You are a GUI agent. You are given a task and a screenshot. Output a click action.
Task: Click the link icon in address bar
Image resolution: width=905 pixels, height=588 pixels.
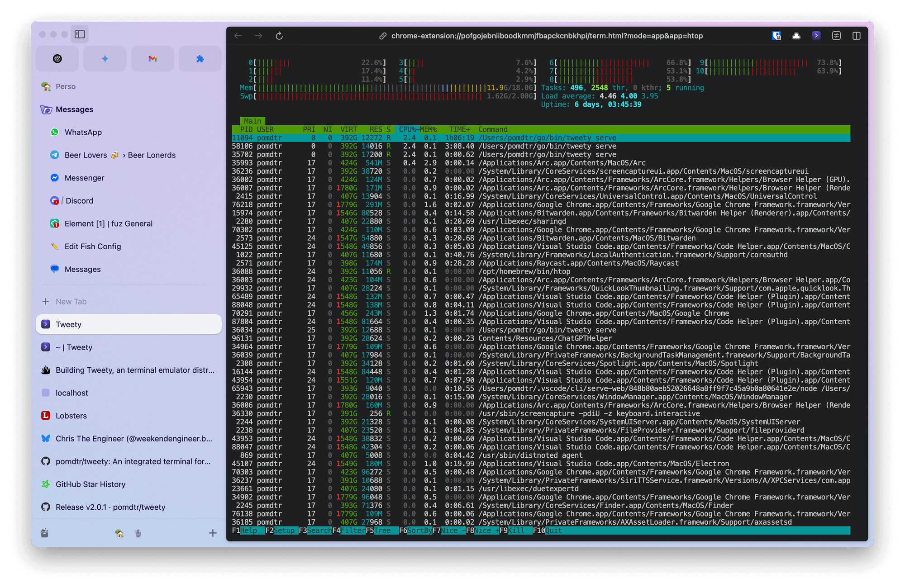[383, 36]
